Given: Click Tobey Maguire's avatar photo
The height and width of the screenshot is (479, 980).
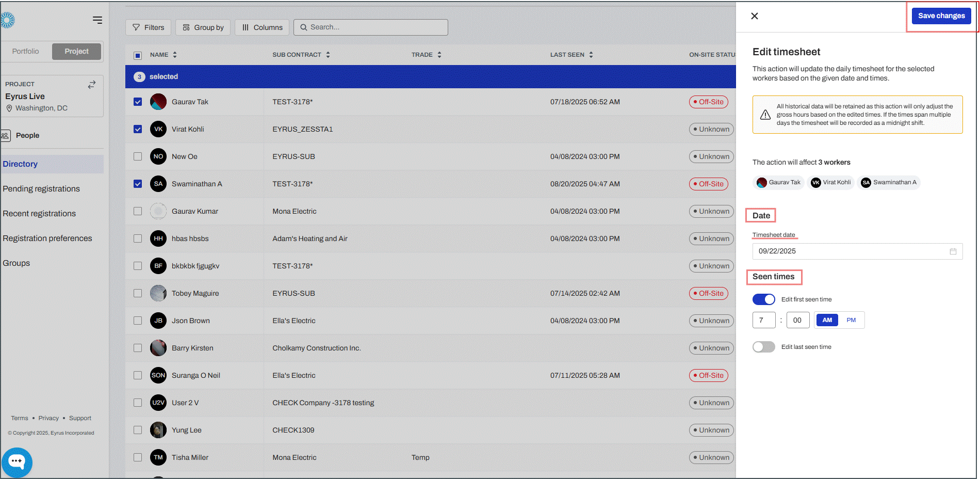Looking at the screenshot, I should point(158,293).
